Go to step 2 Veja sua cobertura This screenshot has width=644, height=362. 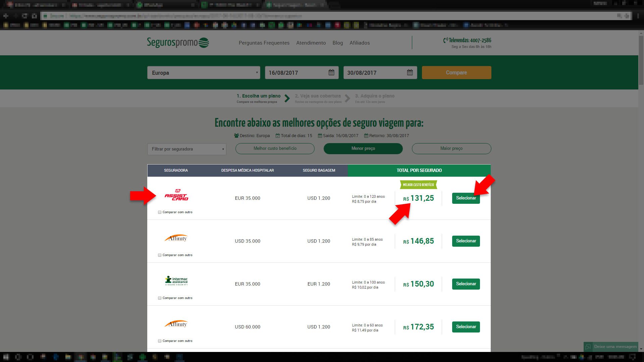coord(318,98)
